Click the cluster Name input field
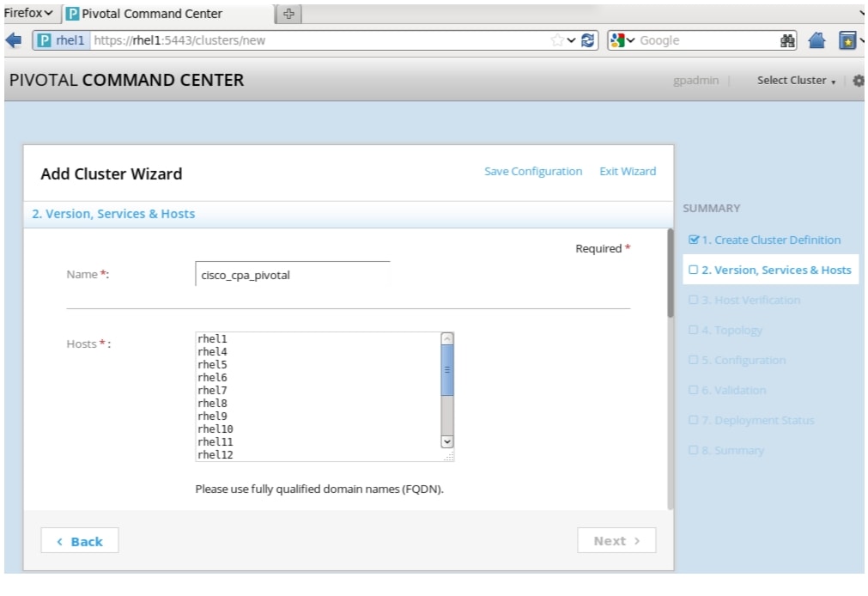 pyautogui.click(x=293, y=275)
